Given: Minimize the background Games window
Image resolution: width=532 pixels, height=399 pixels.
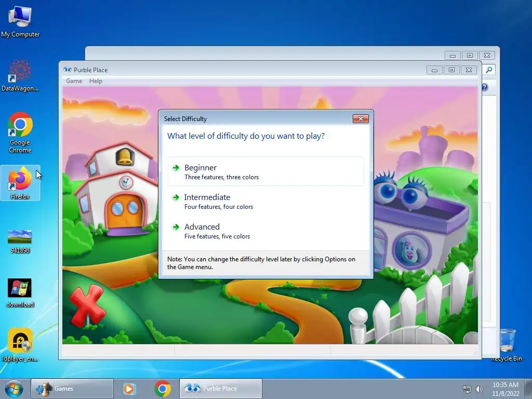Looking at the screenshot, I should pyautogui.click(x=453, y=55).
